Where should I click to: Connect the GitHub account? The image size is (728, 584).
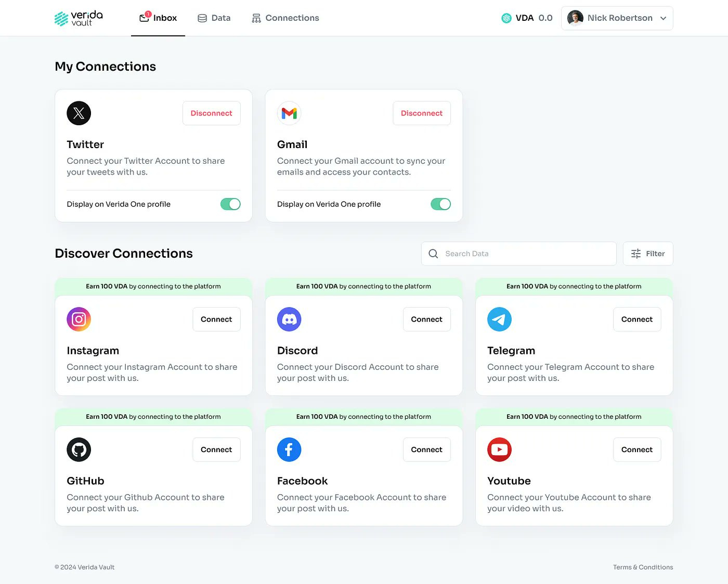(x=216, y=450)
